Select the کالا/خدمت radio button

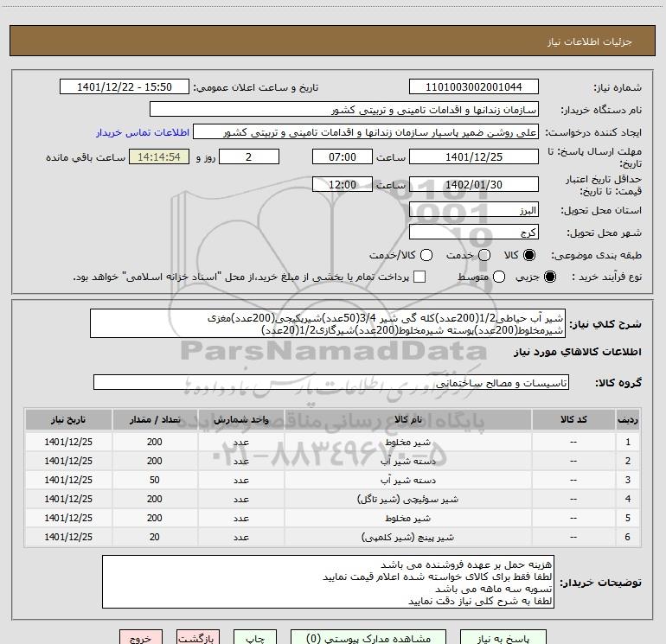tap(426, 255)
